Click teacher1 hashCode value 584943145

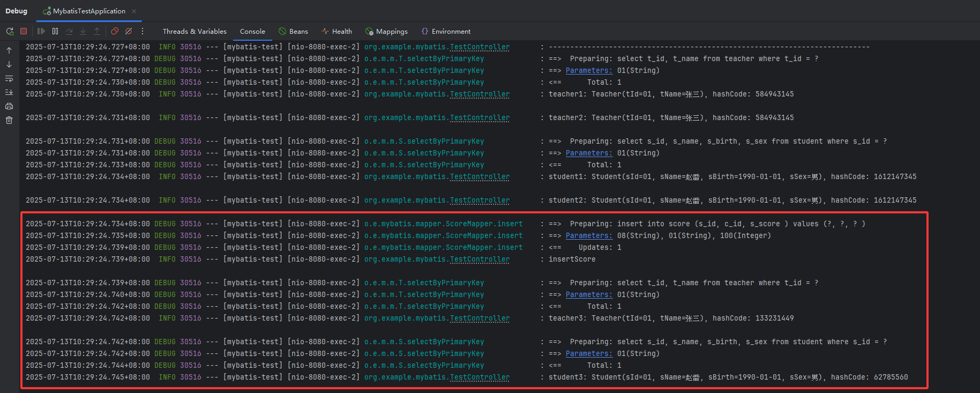click(x=775, y=94)
